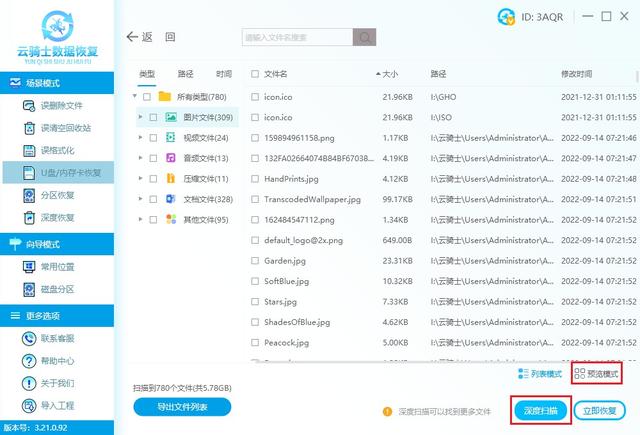Click 导入工程 import project icon
The width and height of the screenshot is (640, 435).
click(x=29, y=406)
